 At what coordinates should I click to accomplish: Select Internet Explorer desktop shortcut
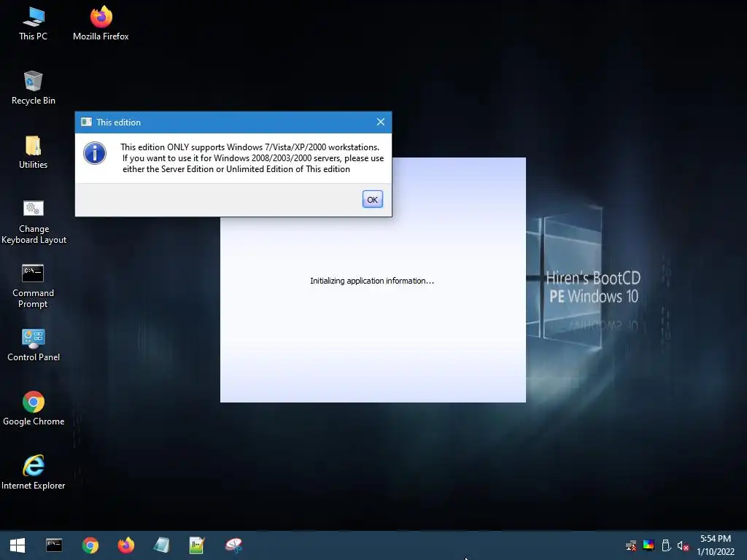point(34,472)
